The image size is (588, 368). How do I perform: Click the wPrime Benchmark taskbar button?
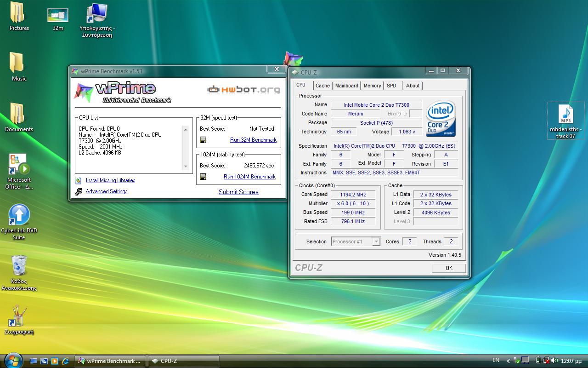110,361
